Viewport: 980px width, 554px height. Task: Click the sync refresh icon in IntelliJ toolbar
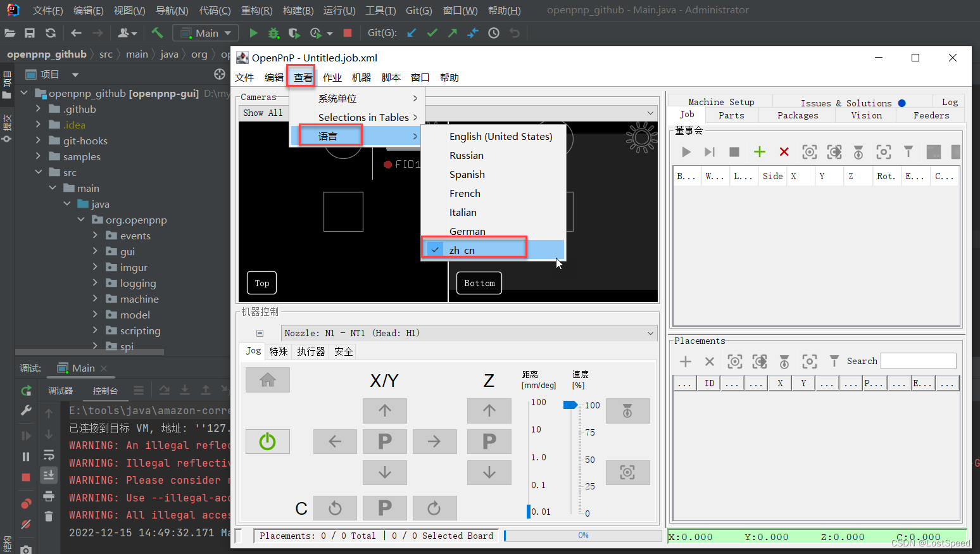[x=51, y=33]
